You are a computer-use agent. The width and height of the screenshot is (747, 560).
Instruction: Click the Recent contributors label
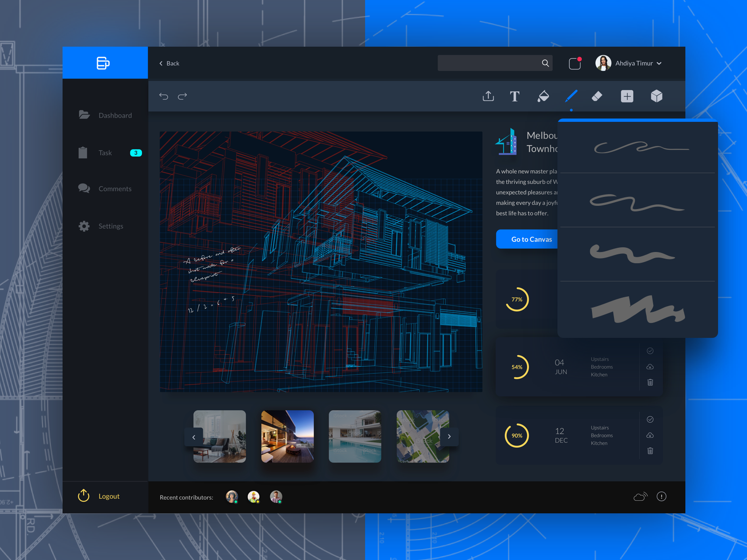pos(186,497)
